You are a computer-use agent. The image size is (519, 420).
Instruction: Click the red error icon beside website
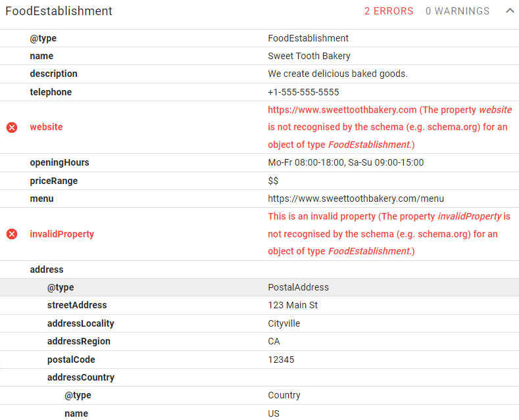(12, 128)
